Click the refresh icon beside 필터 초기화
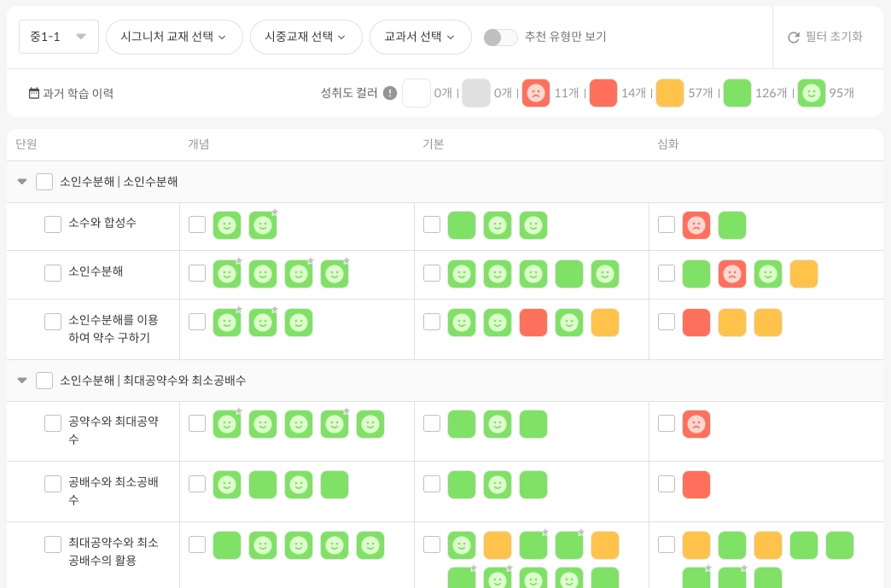 793,38
